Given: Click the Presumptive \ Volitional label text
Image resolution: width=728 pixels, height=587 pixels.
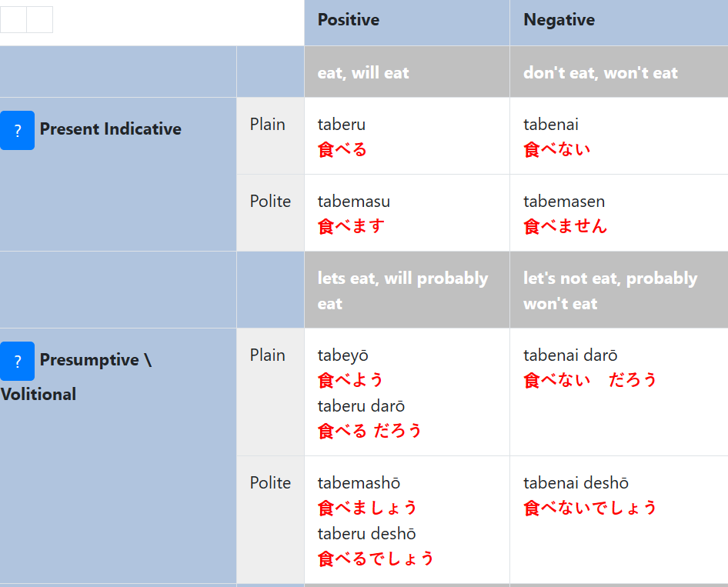Looking at the screenshot, I should point(95,360).
